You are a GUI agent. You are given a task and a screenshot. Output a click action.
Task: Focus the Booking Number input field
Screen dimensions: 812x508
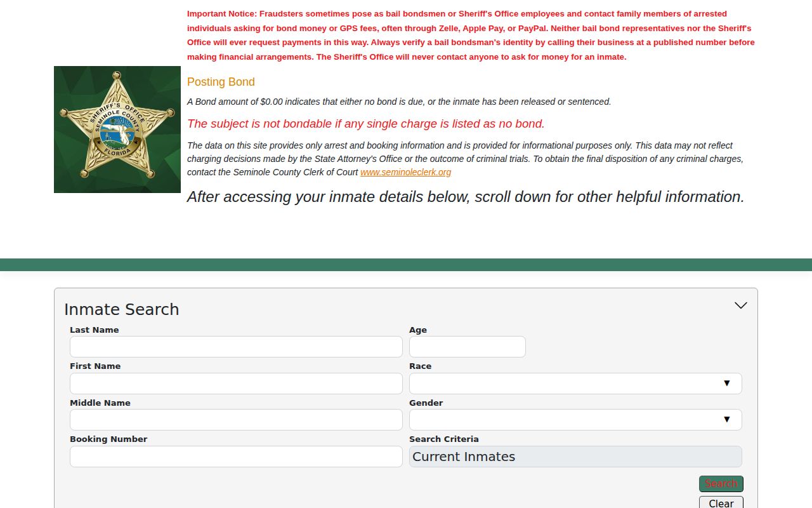[236, 457]
